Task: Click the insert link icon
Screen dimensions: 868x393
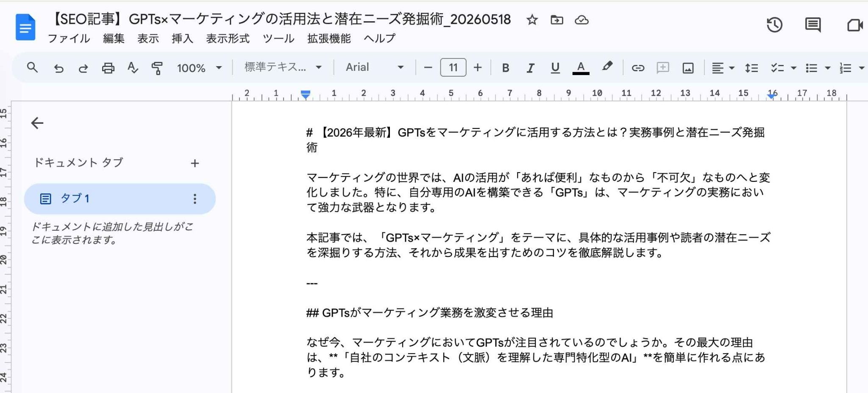Action: 638,68
